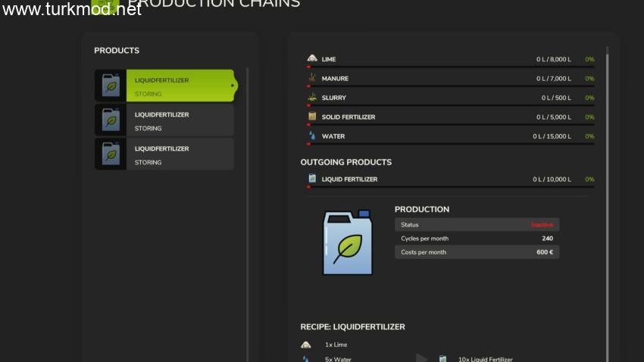Viewport: 644px width, 362px height.
Task: Click the large liquid fertilizer canister image
Action: [x=348, y=242]
